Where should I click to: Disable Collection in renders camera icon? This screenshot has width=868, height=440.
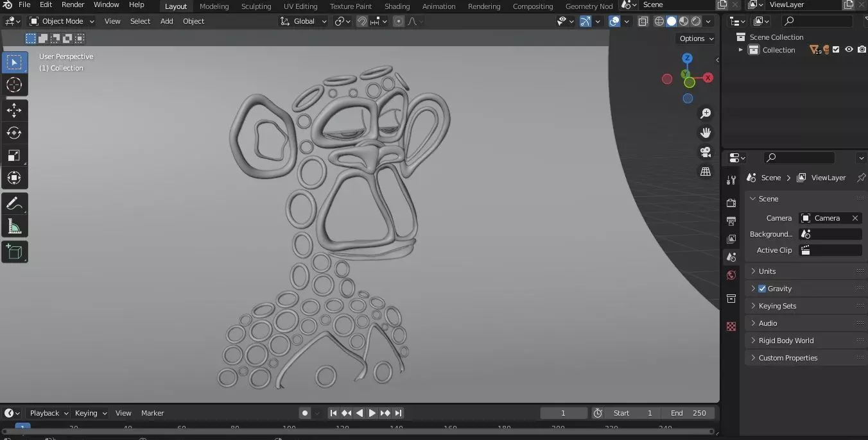tap(862, 49)
